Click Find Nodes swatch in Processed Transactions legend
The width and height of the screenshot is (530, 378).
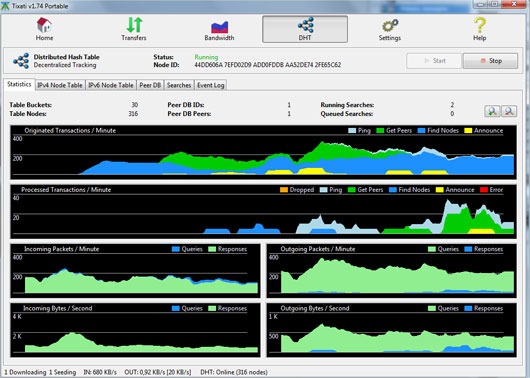click(x=393, y=190)
